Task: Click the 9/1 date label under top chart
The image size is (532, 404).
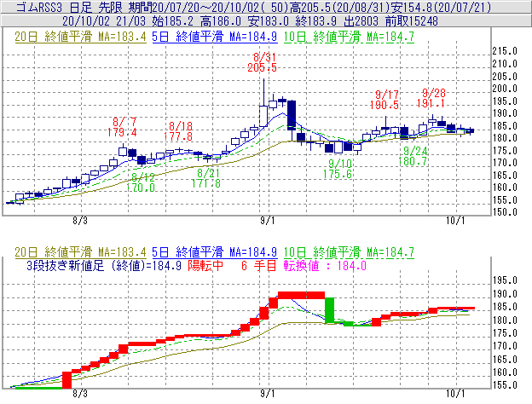Action: tap(268, 221)
